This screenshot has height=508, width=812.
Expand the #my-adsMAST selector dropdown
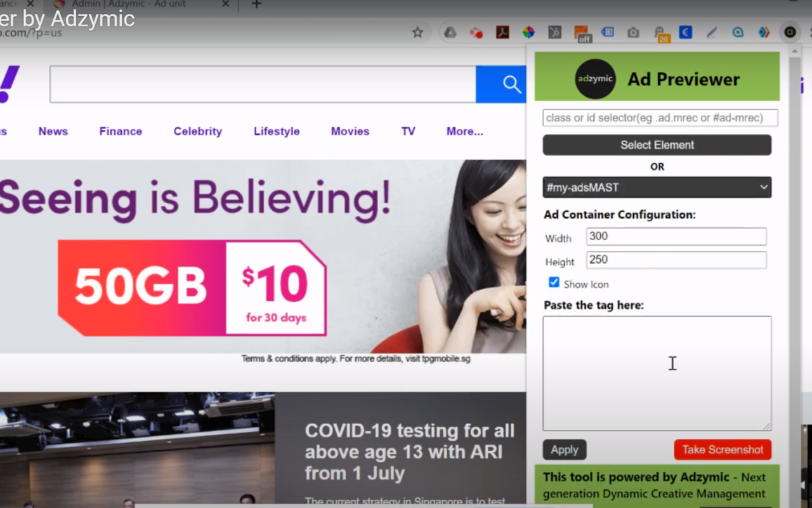657,187
